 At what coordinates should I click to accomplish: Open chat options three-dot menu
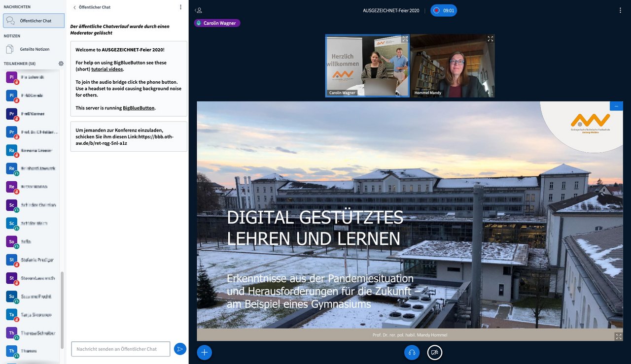(180, 7)
